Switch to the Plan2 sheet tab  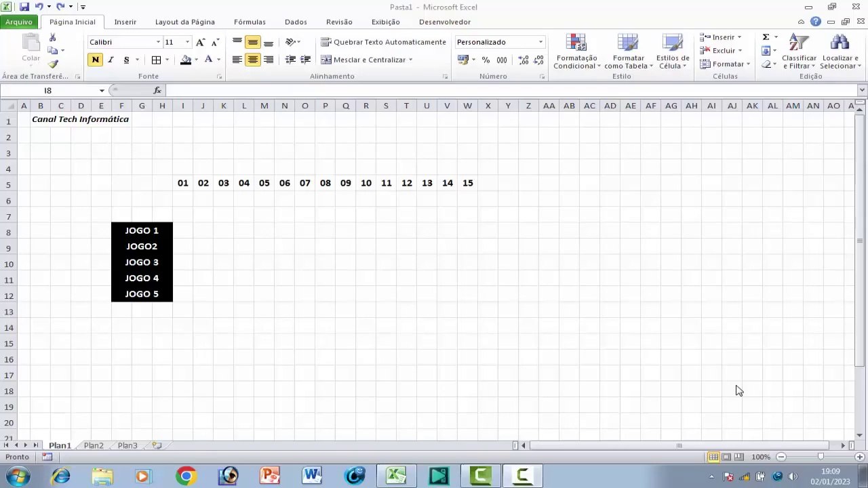pos(94,445)
